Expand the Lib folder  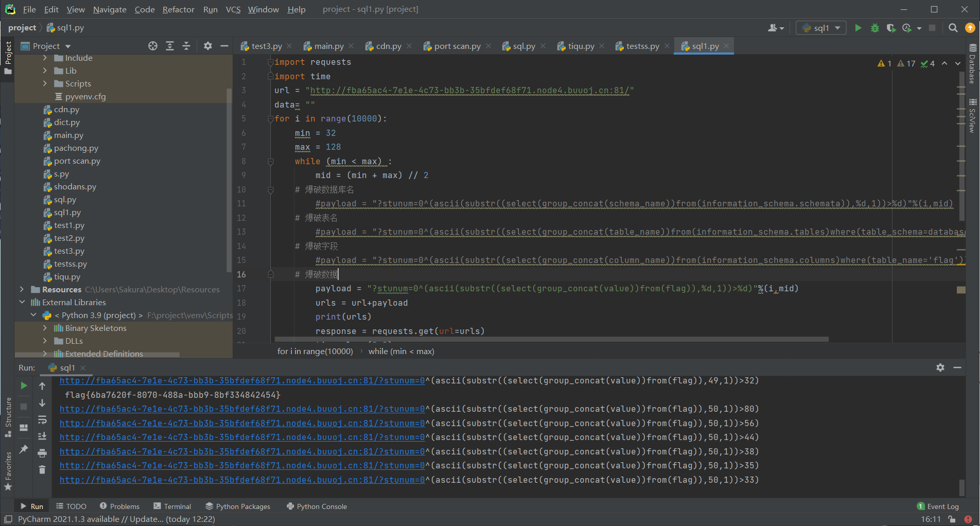(x=45, y=71)
